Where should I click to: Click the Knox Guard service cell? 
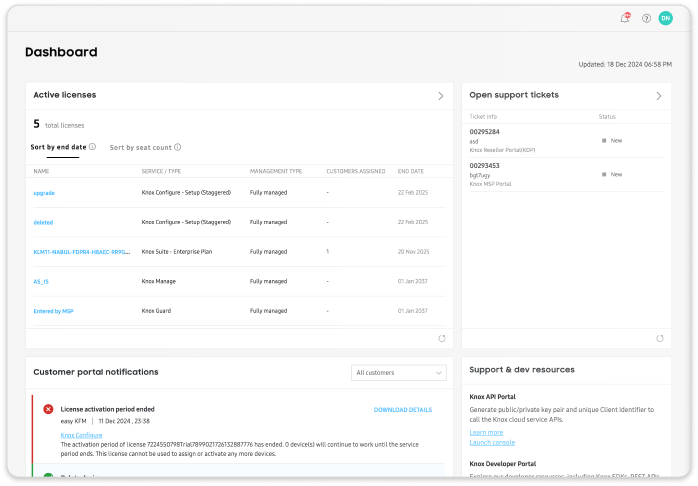[156, 311]
